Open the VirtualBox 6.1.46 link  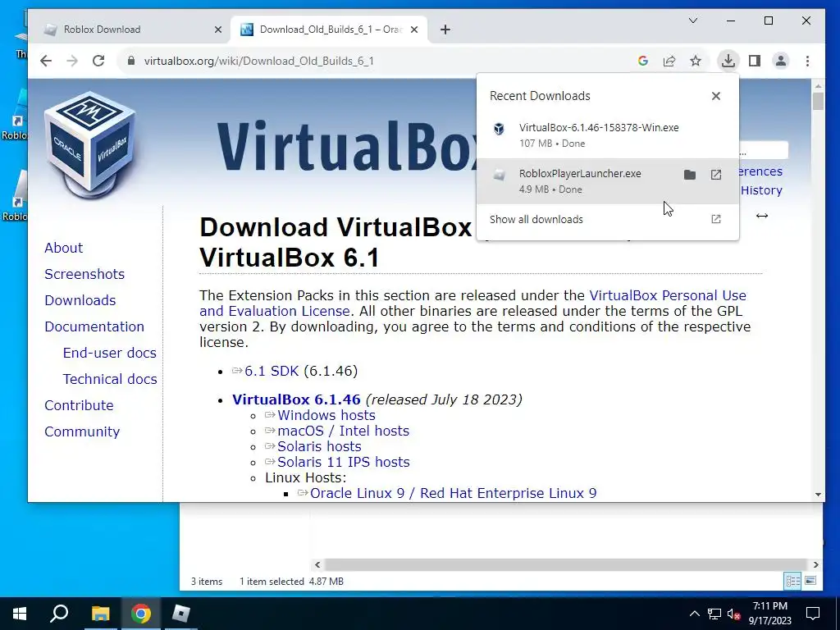pyautogui.click(x=296, y=399)
